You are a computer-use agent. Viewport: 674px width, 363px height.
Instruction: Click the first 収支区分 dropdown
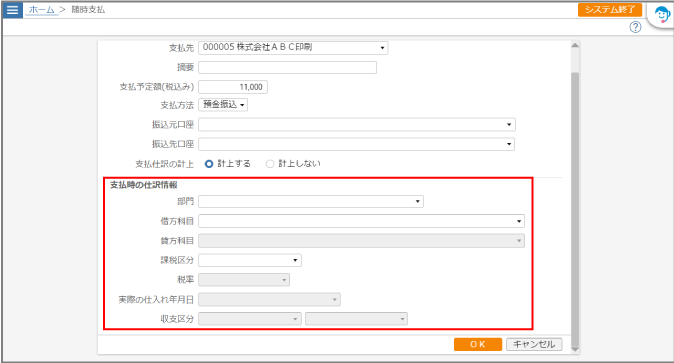pyautogui.click(x=250, y=319)
